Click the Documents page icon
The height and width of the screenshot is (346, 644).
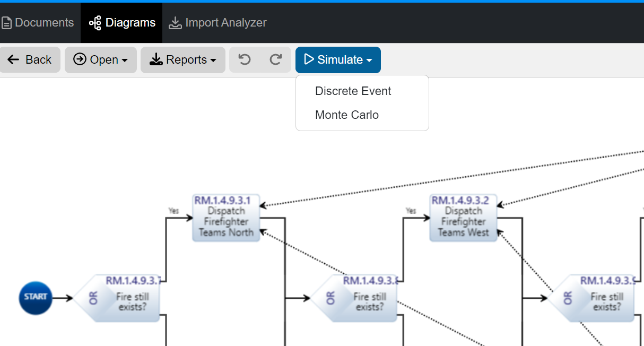pyautogui.click(x=7, y=22)
